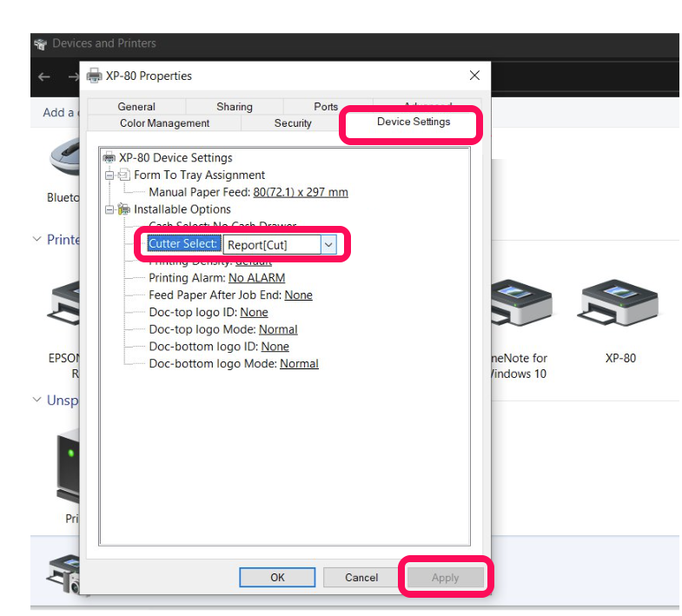Select the OneNote for Windows 10 printer icon
This screenshot has width=682, height=616.
(520, 303)
